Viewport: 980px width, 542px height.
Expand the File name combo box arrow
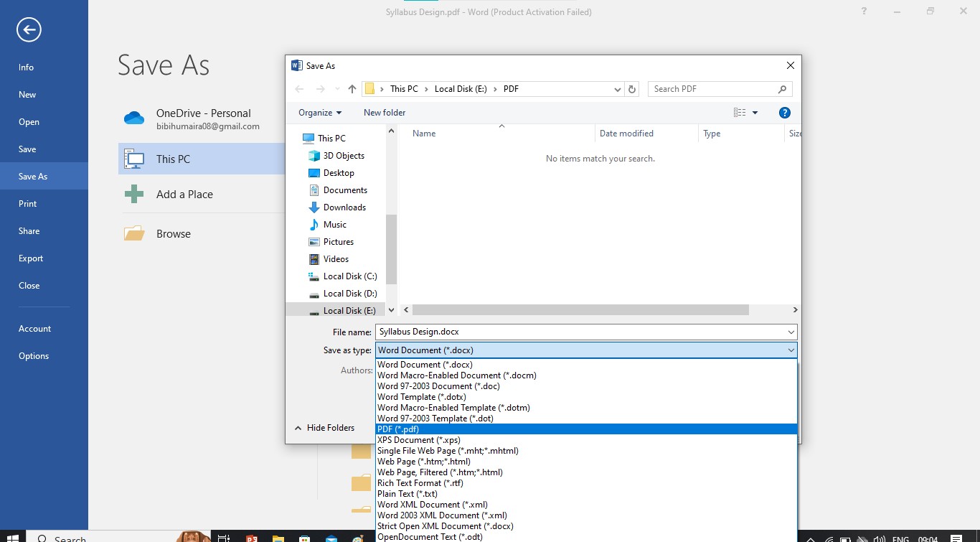(x=790, y=332)
